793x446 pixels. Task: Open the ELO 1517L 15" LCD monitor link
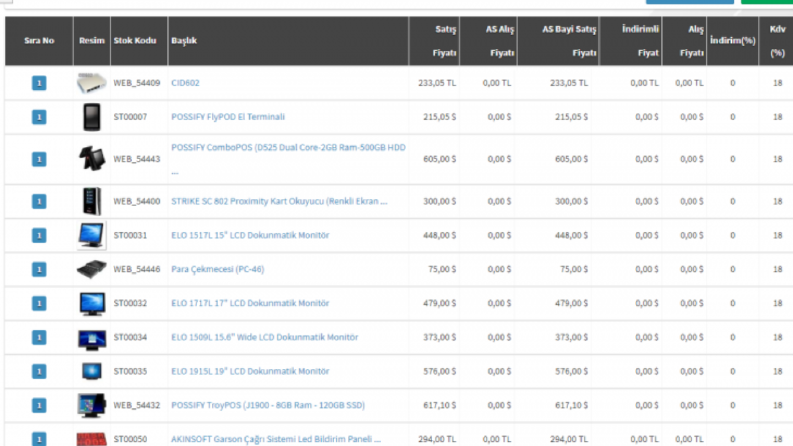pos(250,235)
